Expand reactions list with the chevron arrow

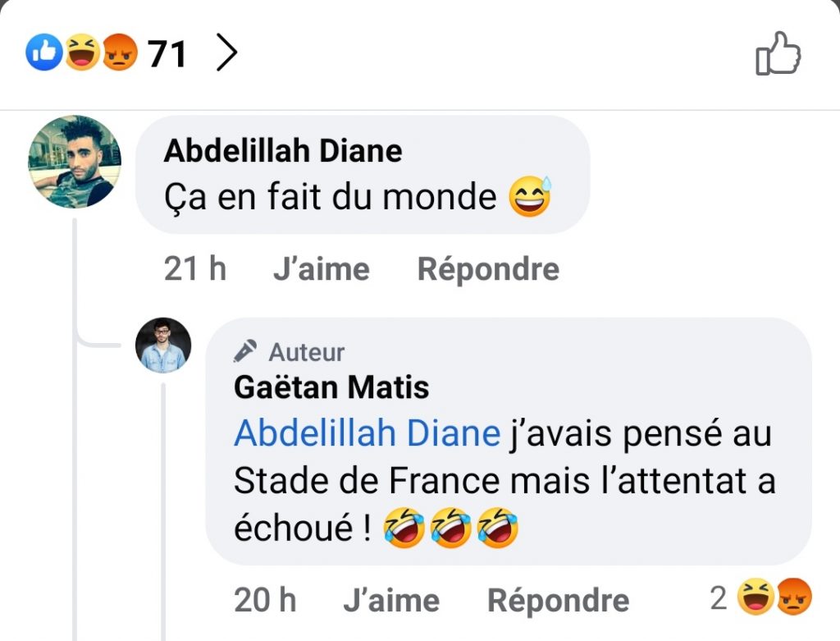click(226, 54)
